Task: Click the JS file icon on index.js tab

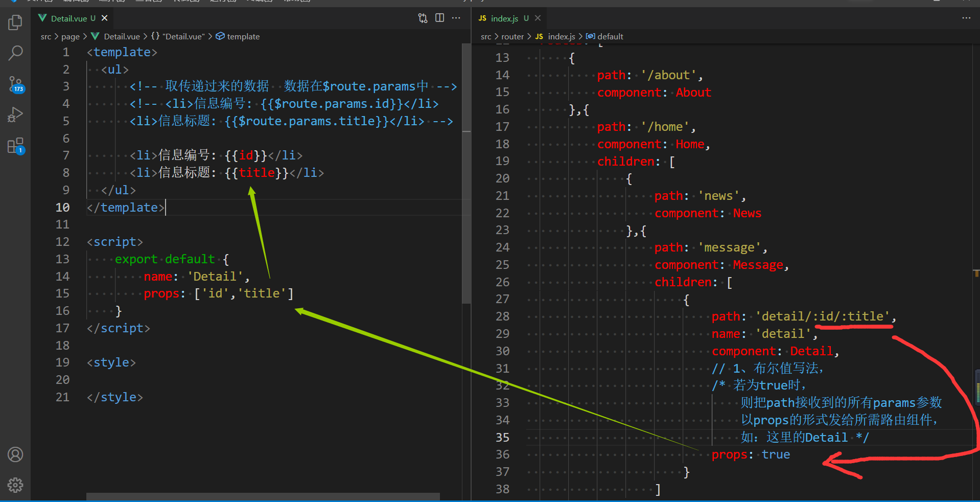Action: [482, 18]
